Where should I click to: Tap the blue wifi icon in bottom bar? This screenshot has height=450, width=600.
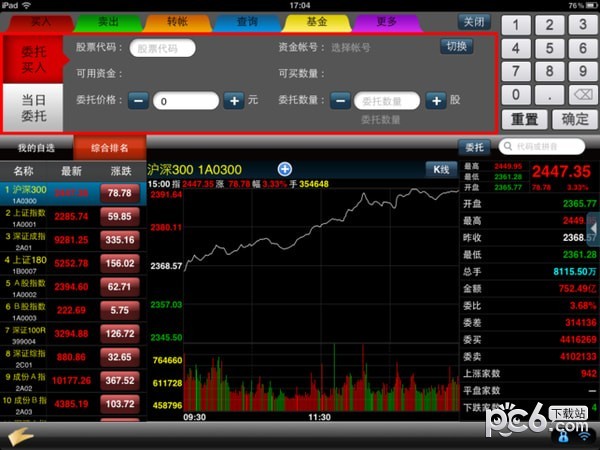tap(584, 436)
